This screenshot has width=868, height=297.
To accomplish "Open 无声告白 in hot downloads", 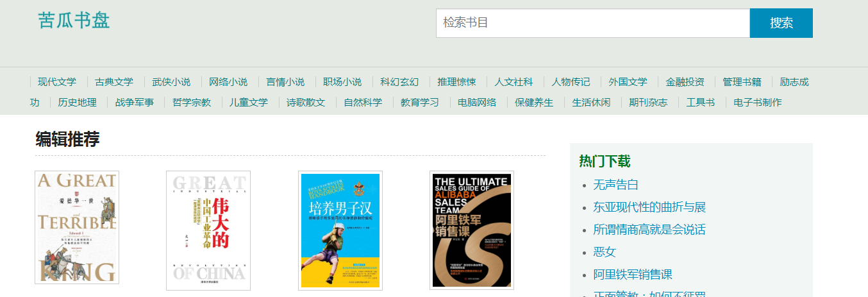I will [x=615, y=185].
